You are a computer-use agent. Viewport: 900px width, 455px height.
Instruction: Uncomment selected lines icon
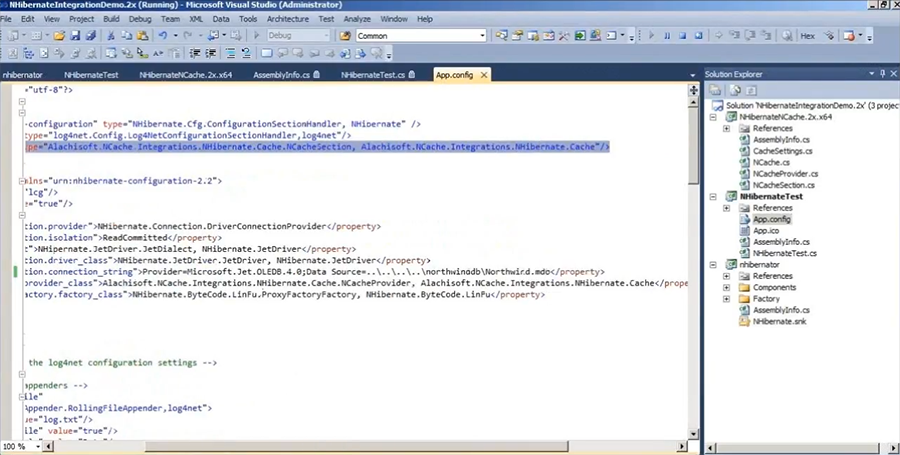coord(246,53)
